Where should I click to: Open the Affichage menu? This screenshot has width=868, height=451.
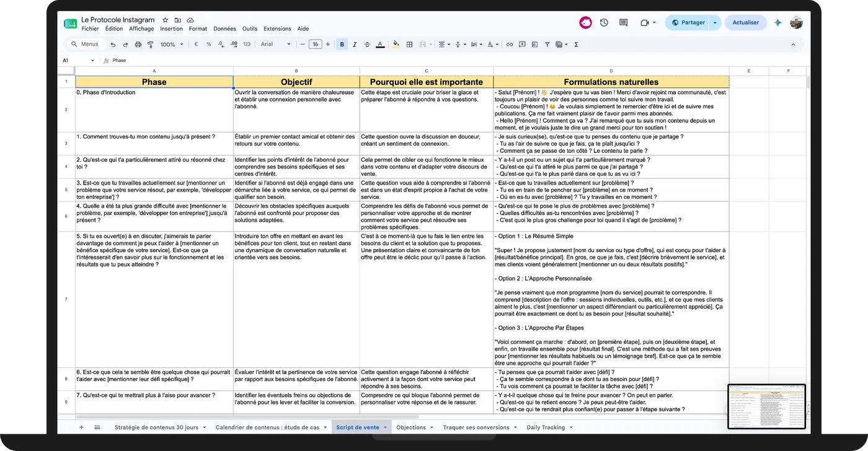click(x=141, y=28)
